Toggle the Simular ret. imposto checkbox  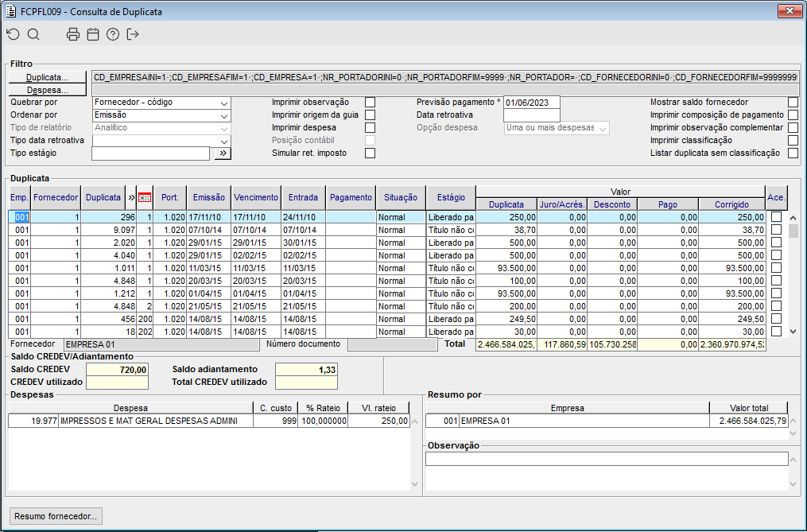(x=370, y=153)
